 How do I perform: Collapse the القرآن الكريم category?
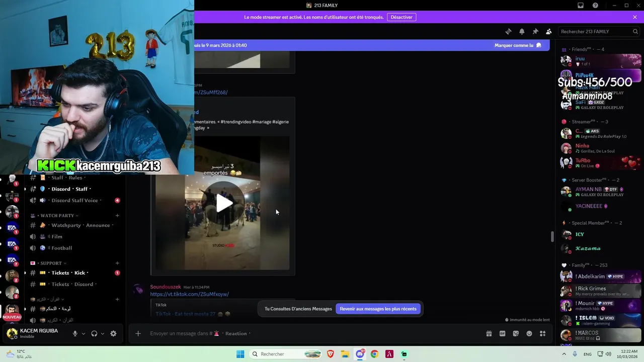47,300
